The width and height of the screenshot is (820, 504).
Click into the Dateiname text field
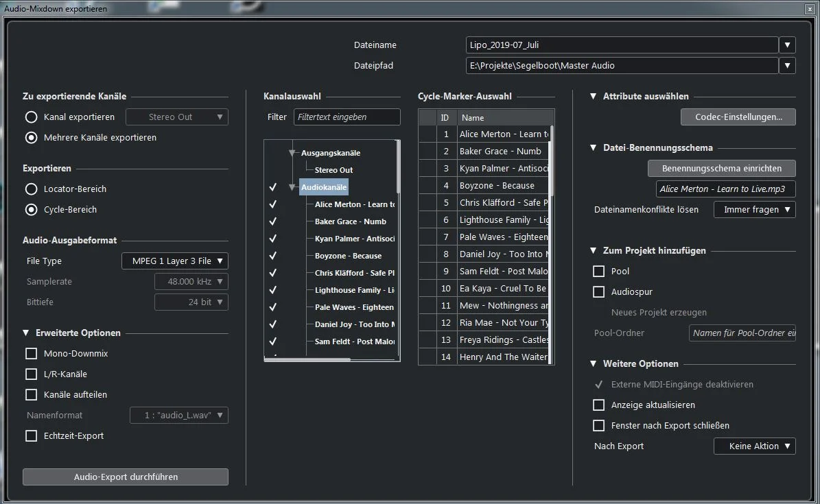point(622,45)
